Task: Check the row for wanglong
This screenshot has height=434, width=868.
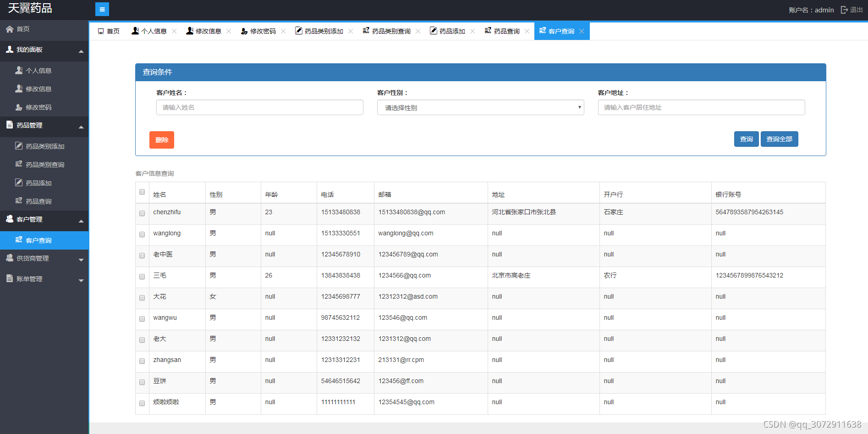Action: point(142,234)
